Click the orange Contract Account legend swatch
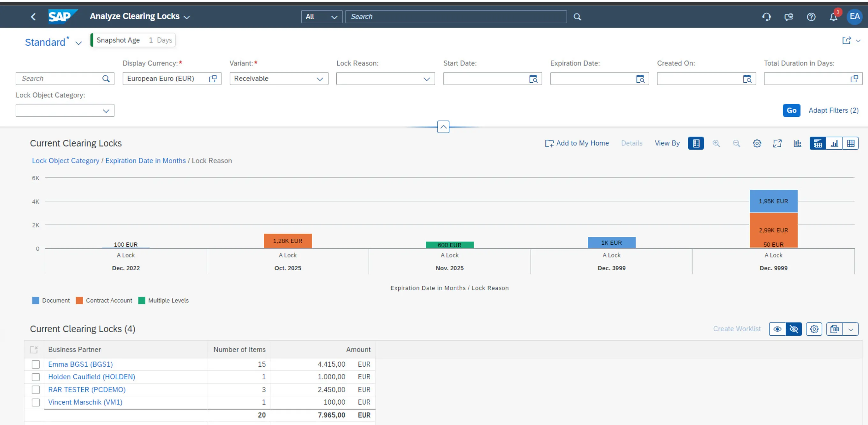 (79, 300)
